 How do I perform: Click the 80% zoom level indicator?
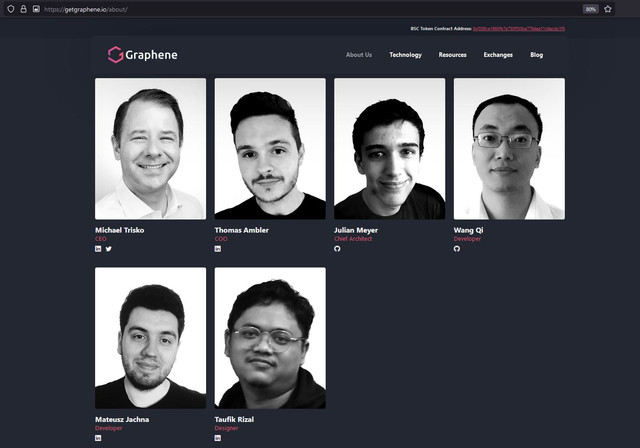(x=590, y=9)
